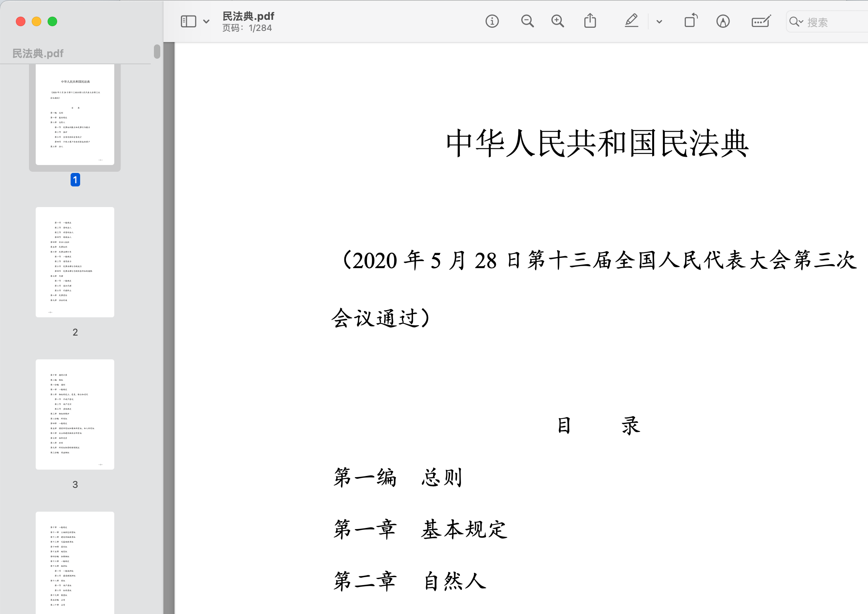Click the window title 民法典.pdf
Screen dimensions: 868x614
248,16
